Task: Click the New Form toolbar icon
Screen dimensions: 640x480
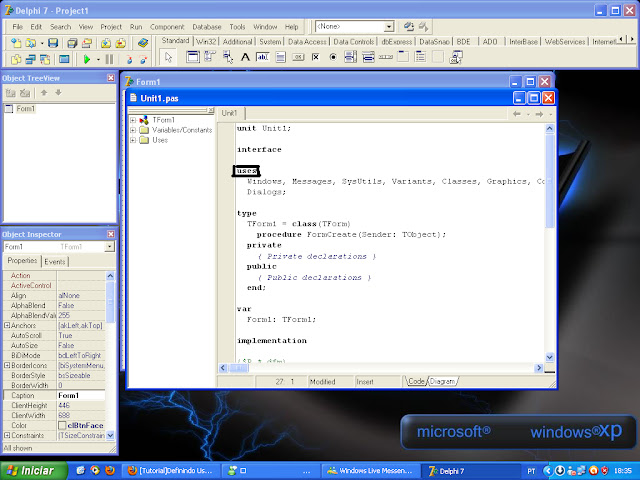Action: [x=64, y=60]
